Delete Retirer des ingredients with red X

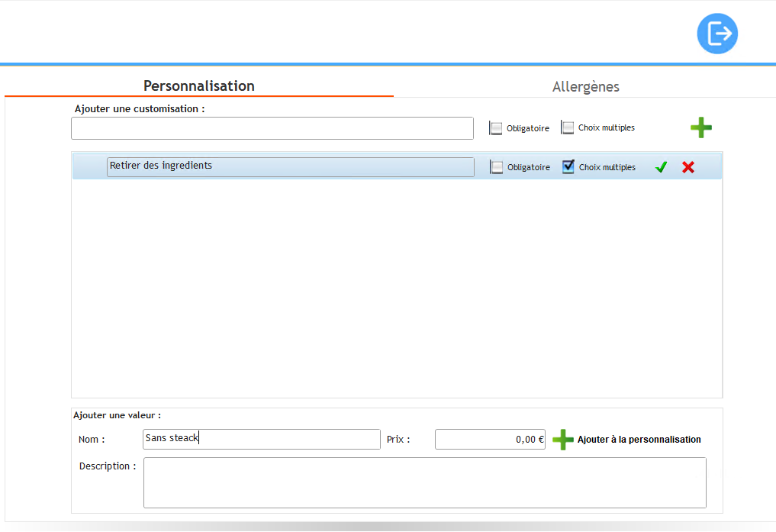(x=688, y=167)
